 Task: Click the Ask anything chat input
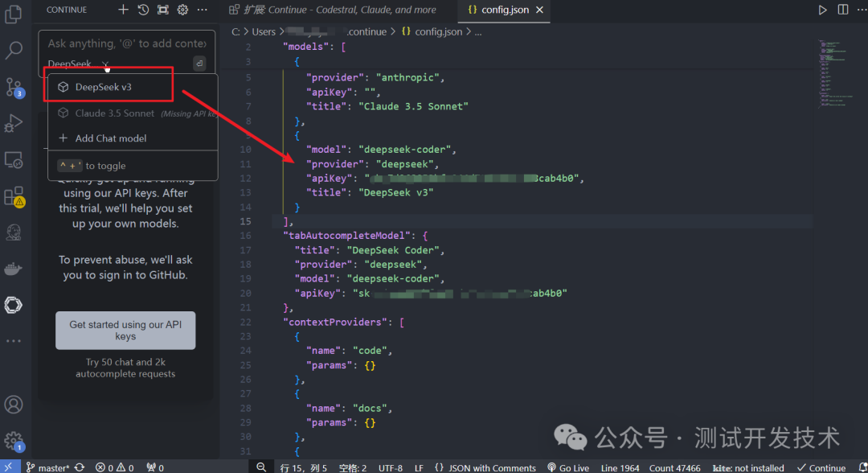[x=127, y=43]
